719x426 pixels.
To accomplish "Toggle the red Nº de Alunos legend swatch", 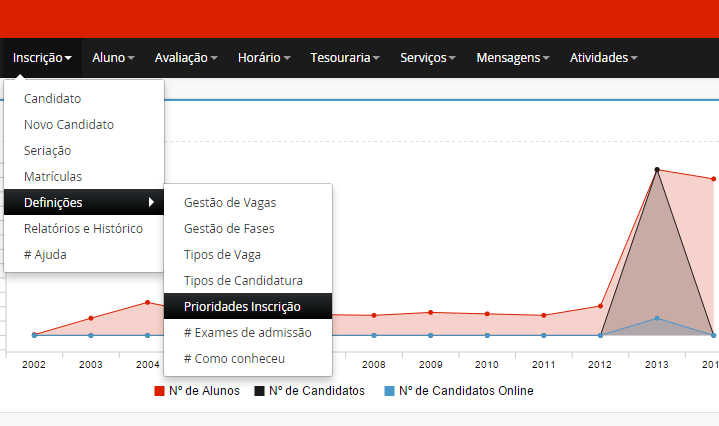I will 159,391.
